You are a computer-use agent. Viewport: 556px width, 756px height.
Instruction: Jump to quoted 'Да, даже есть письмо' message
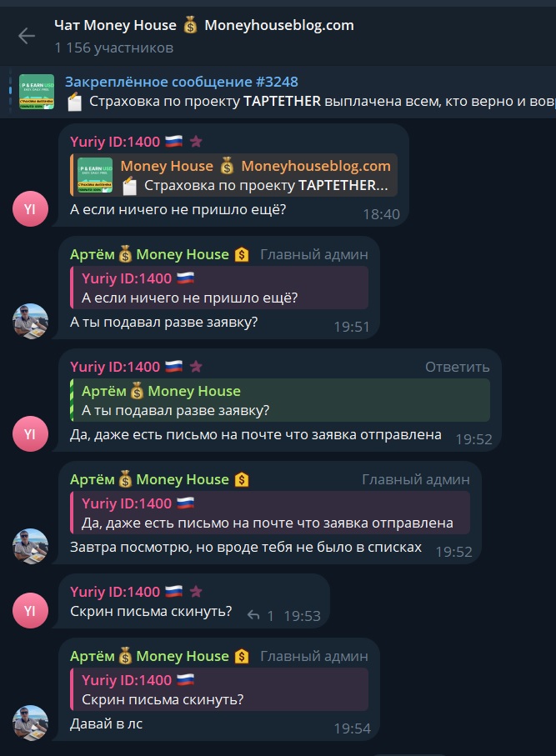[270, 513]
